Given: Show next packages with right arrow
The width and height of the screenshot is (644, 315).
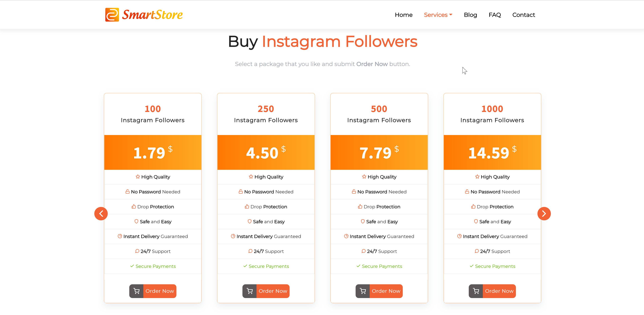Looking at the screenshot, I should tap(544, 214).
